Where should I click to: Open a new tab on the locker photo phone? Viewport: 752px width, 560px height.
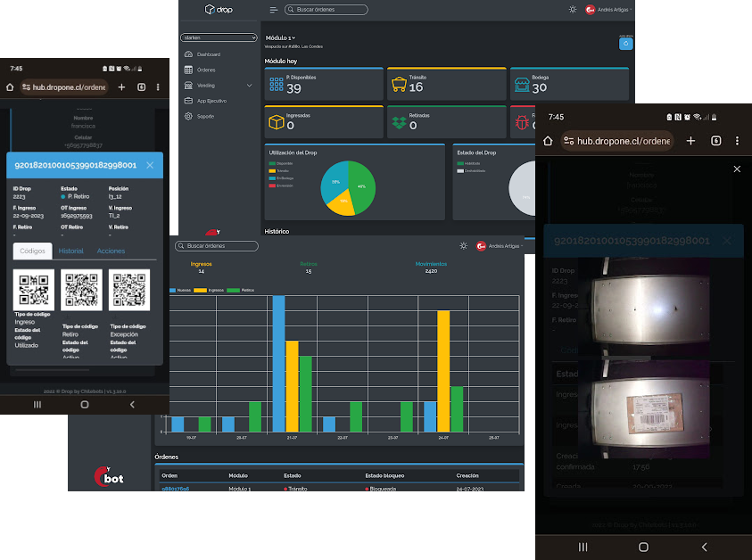pos(690,141)
